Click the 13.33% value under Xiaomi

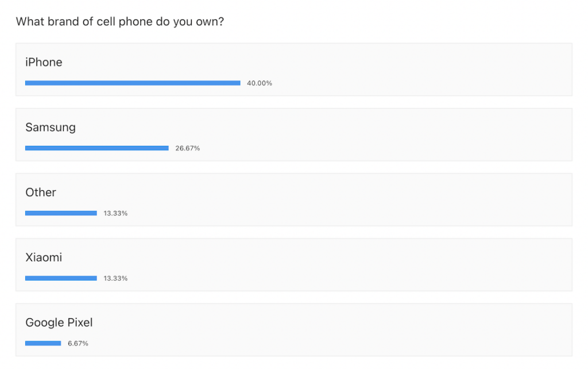click(x=115, y=279)
